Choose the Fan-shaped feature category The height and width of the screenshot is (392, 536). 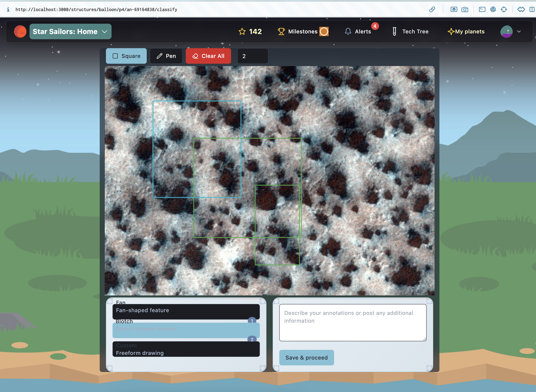tap(186, 311)
